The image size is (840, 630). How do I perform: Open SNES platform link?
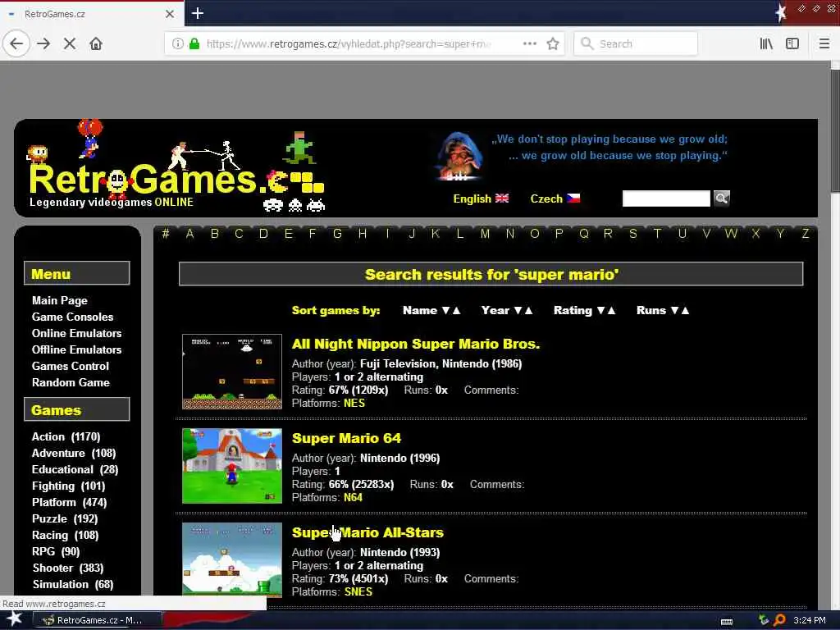[358, 592]
